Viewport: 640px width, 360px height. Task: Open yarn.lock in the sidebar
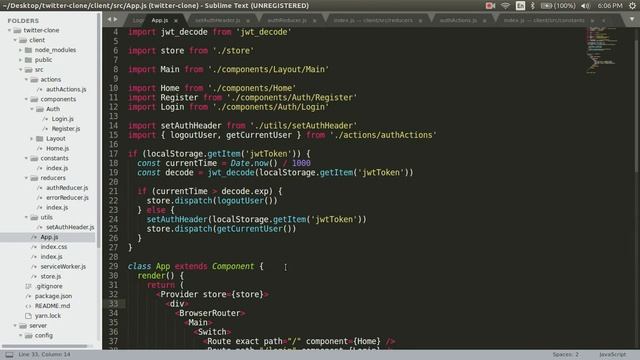(x=47, y=316)
